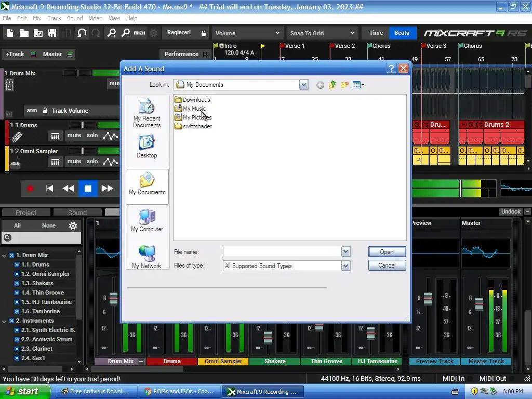Collapse Drum Mix mixer strip minus button
532x399 pixels.
(141, 362)
